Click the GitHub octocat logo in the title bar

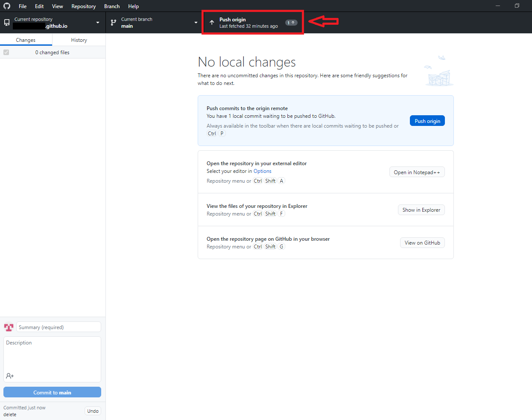[x=6, y=6]
